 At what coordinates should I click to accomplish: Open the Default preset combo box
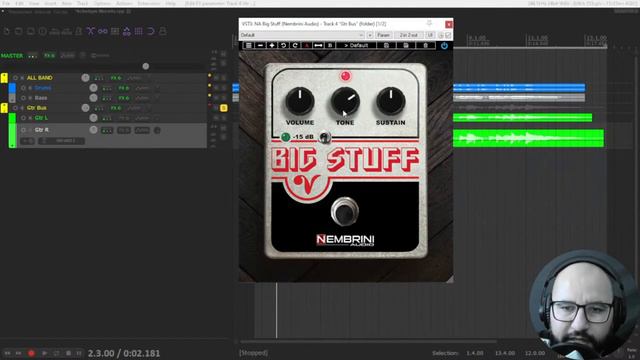(x=302, y=35)
